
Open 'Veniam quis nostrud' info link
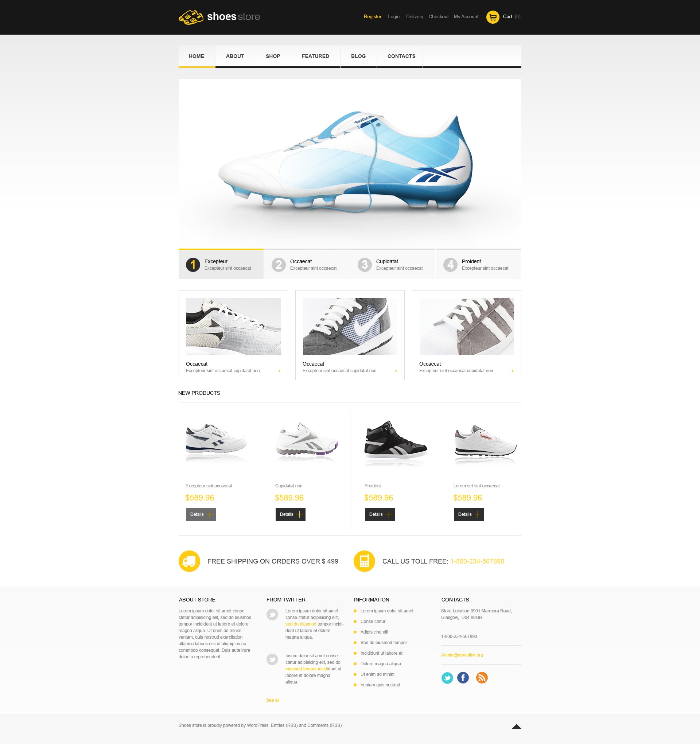click(x=380, y=685)
